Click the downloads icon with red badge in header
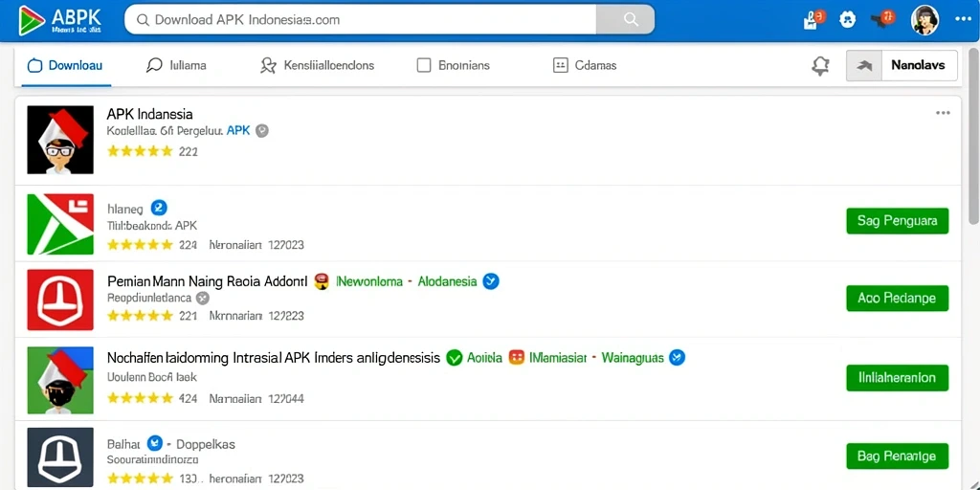 (x=813, y=19)
